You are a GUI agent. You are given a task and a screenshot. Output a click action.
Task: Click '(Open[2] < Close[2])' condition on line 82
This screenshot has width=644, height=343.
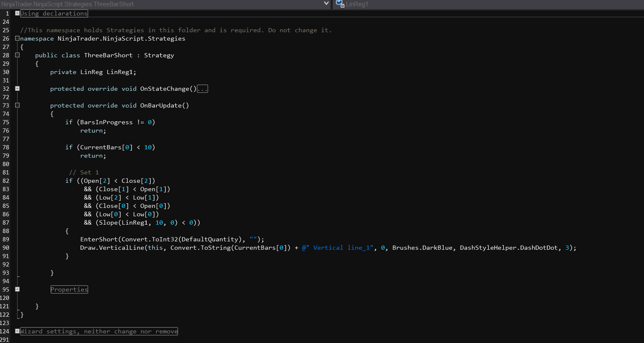117,181
